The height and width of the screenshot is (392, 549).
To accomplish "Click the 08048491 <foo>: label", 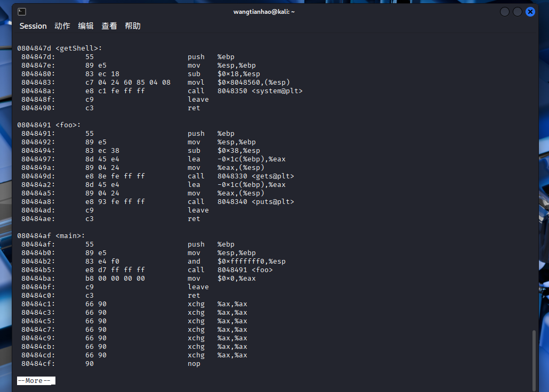I will (x=49, y=125).
